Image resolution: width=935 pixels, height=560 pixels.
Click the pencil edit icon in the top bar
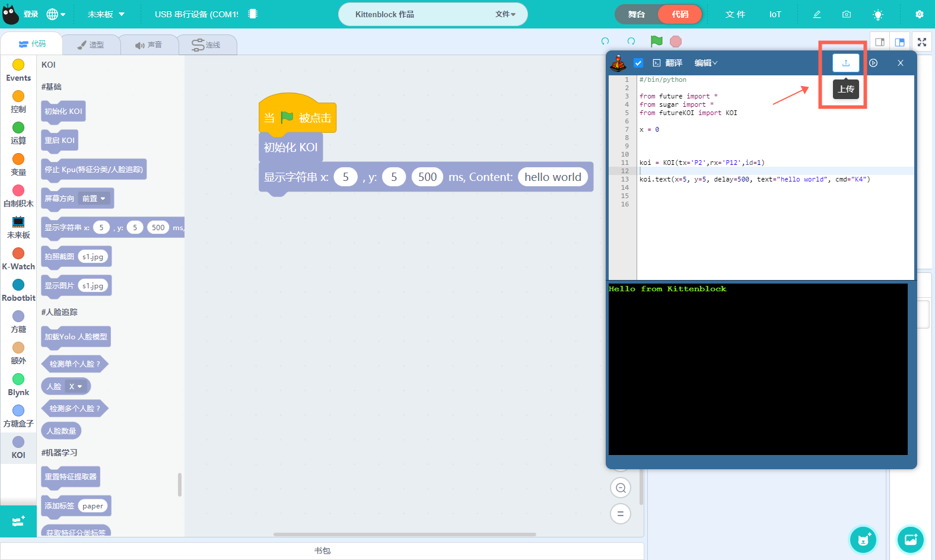(x=817, y=14)
